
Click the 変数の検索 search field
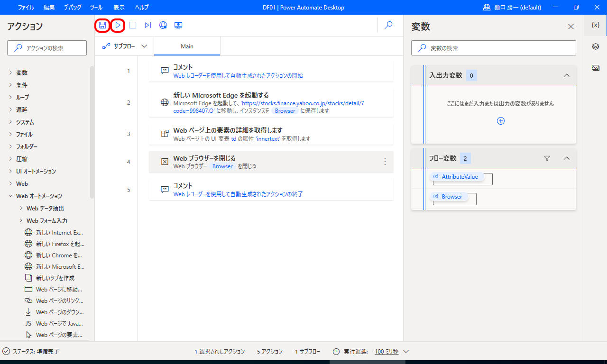coord(494,48)
